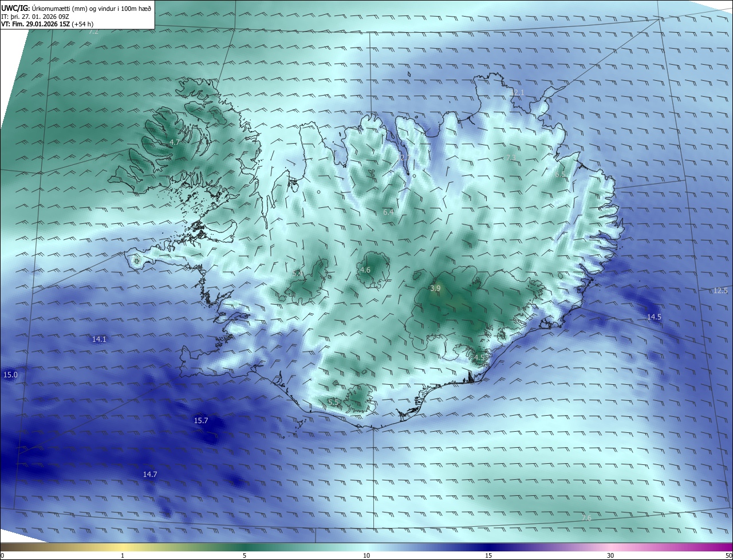
Task: Click the 6.5 value label
Action: (560, 174)
